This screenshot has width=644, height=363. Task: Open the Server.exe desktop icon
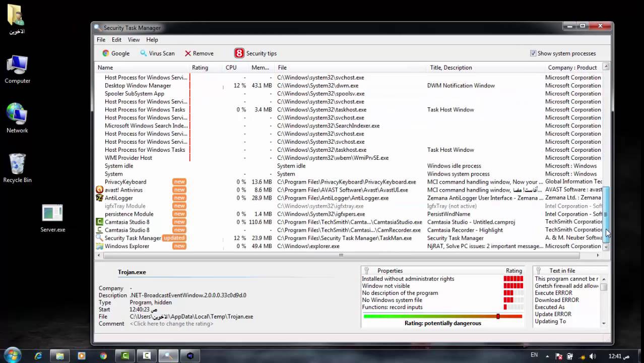tap(52, 218)
